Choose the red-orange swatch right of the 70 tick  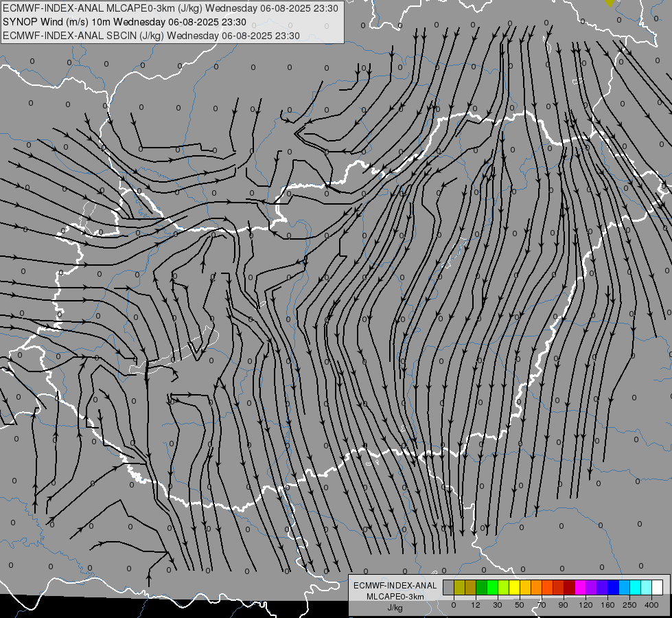tap(548, 587)
